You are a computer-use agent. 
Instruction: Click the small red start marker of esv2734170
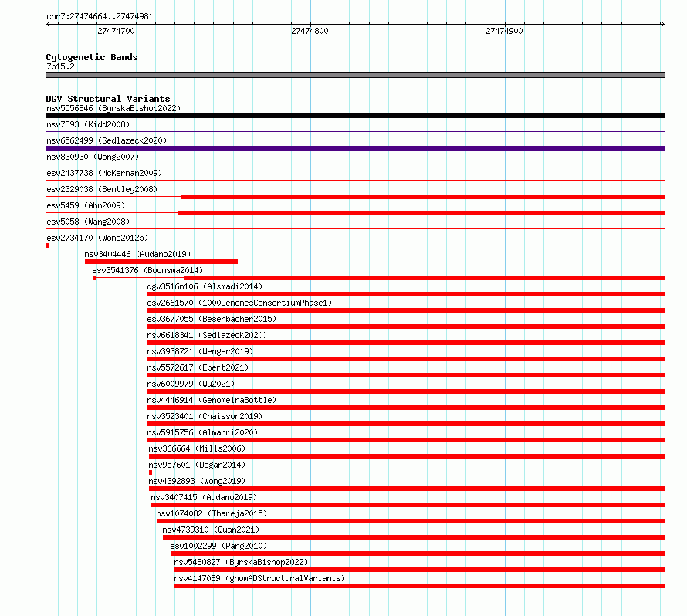[x=48, y=245]
